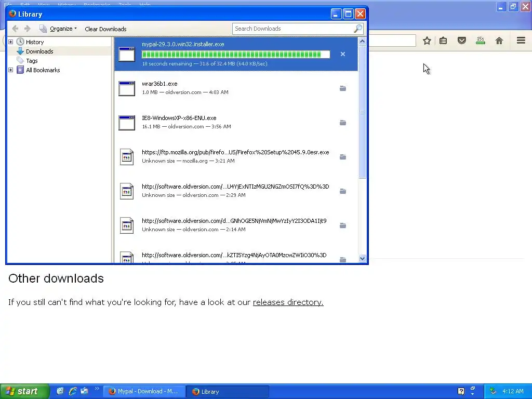Open the releases directory link

coord(288,302)
